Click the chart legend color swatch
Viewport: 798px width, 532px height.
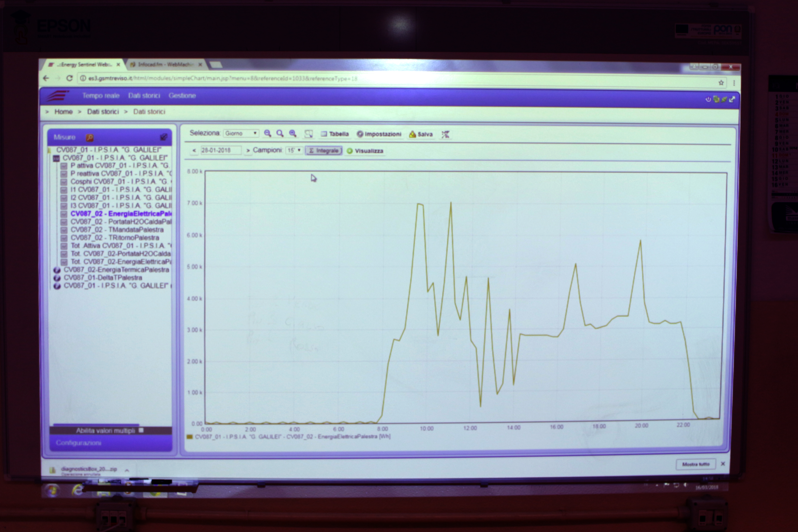(190, 437)
